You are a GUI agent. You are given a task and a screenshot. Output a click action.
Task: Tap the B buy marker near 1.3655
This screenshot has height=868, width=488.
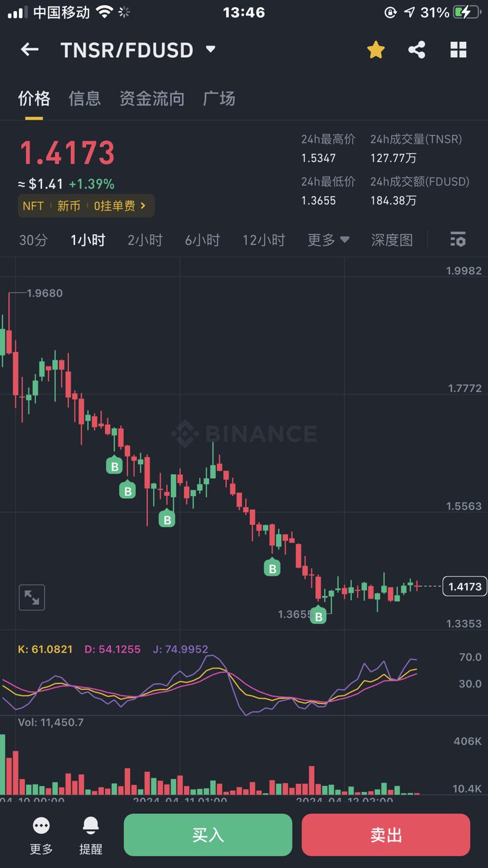318,616
